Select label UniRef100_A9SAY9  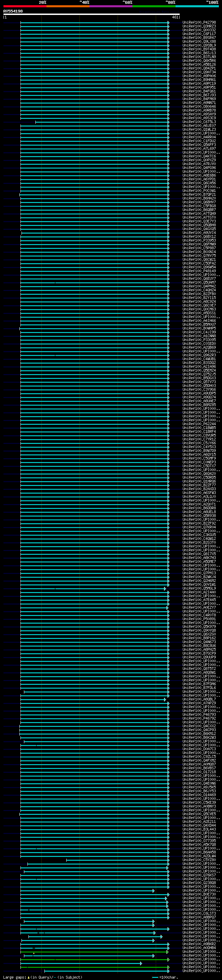click(x=199, y=114)
